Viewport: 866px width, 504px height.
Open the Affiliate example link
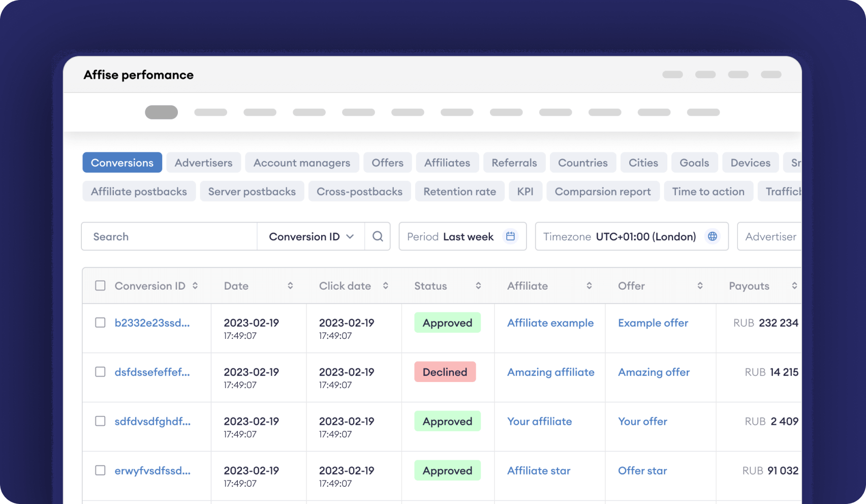tap(550, 323)
